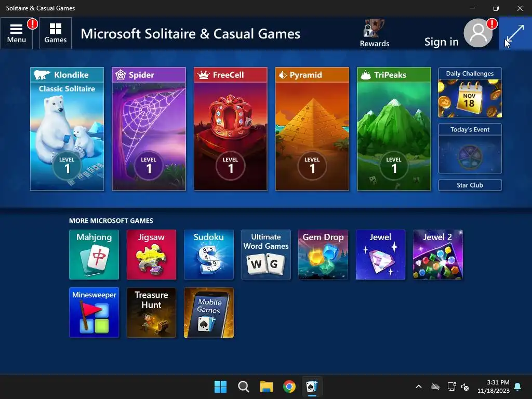Click the network display tray icon
The width and height of the screenshot is (532, 399).
pyautogui.click(x=451, y=387)
